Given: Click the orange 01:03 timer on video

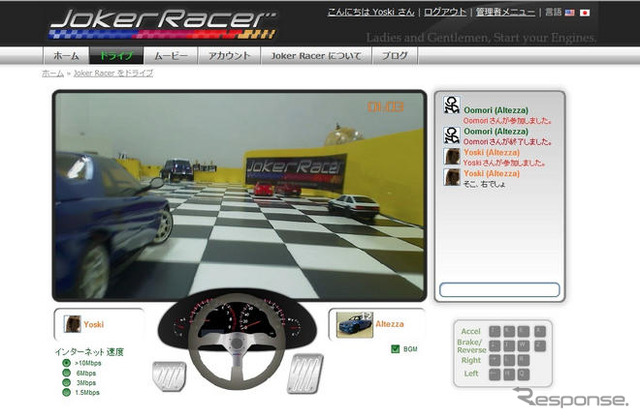Looking at the screenshot, I should [x=386, y=107].
